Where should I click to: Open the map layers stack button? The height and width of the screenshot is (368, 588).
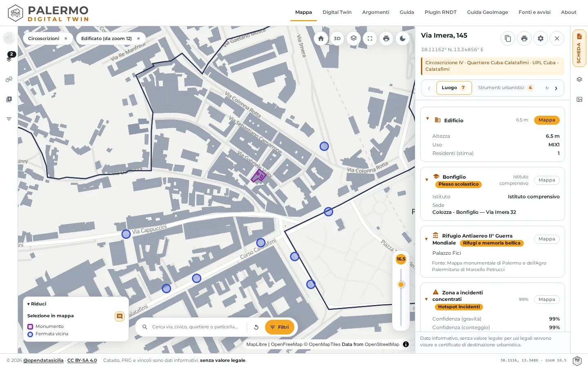(x=354, y=38)
